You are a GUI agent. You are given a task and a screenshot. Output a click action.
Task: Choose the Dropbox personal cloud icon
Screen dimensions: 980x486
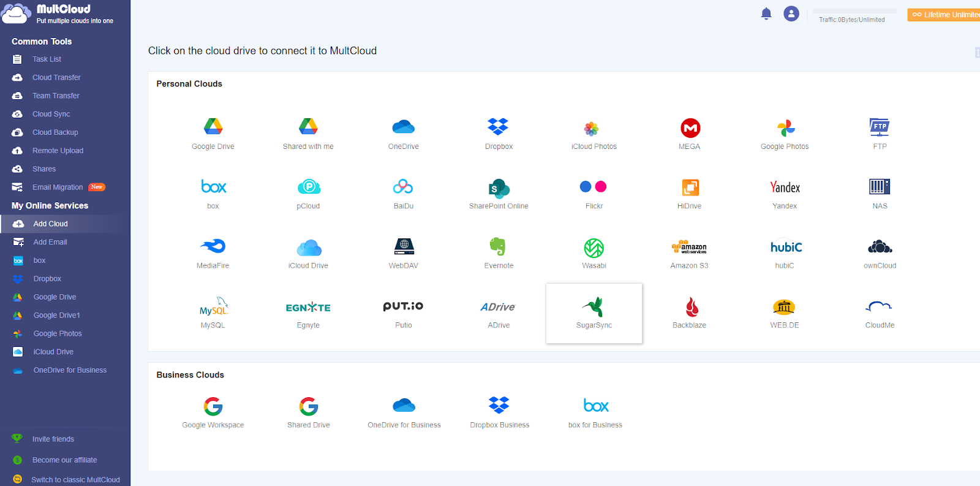(499, 127)
